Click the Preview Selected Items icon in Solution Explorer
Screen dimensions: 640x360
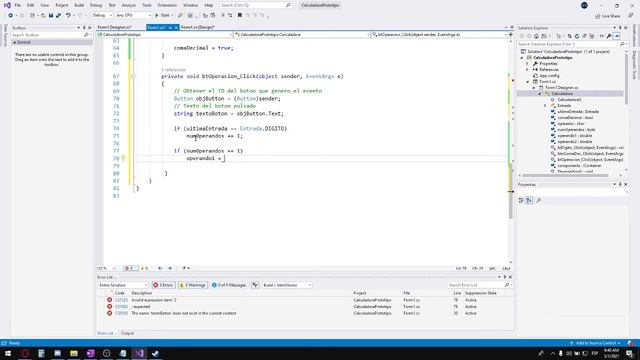tap(616, 36)
